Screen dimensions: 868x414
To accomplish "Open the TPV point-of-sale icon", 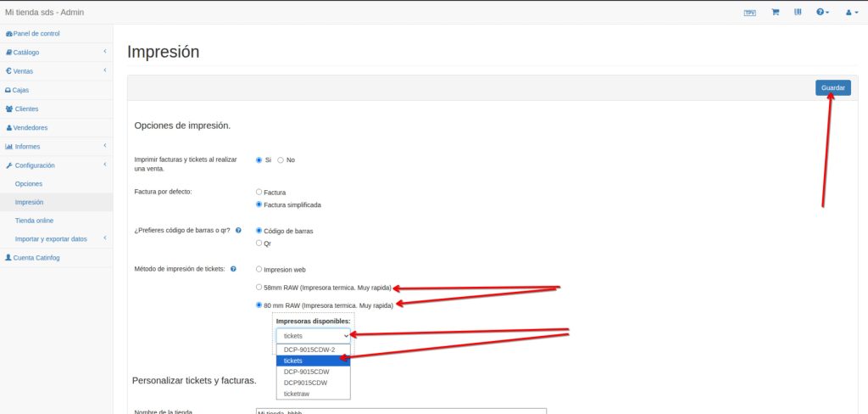I will click(749, 13).
